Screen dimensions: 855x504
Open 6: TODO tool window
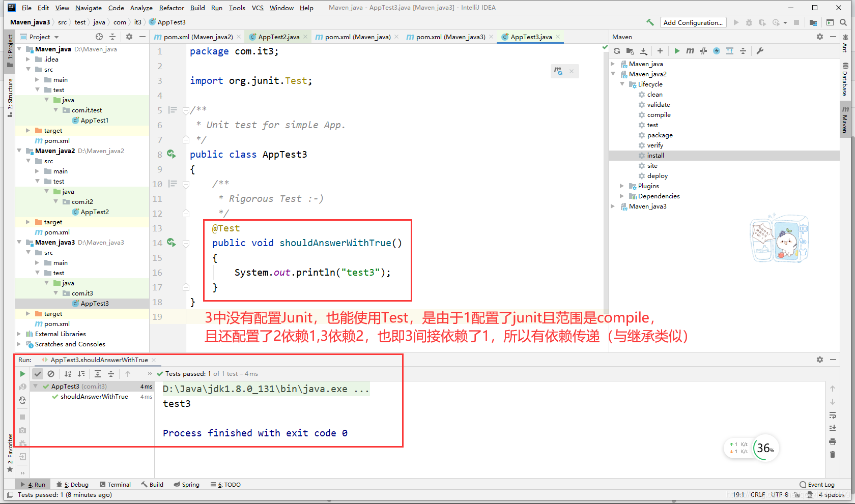[x=225, y=485]
